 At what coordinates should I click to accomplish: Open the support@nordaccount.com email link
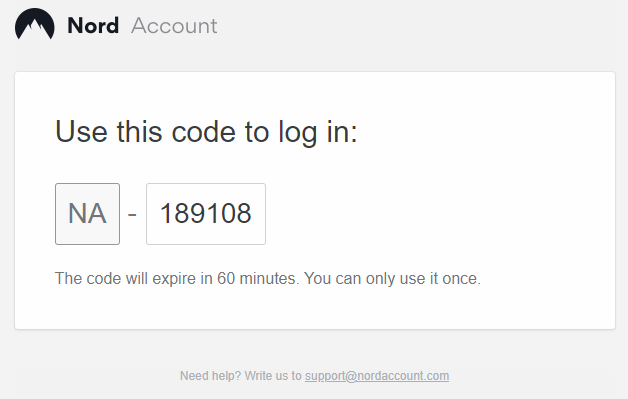point(377,376)
